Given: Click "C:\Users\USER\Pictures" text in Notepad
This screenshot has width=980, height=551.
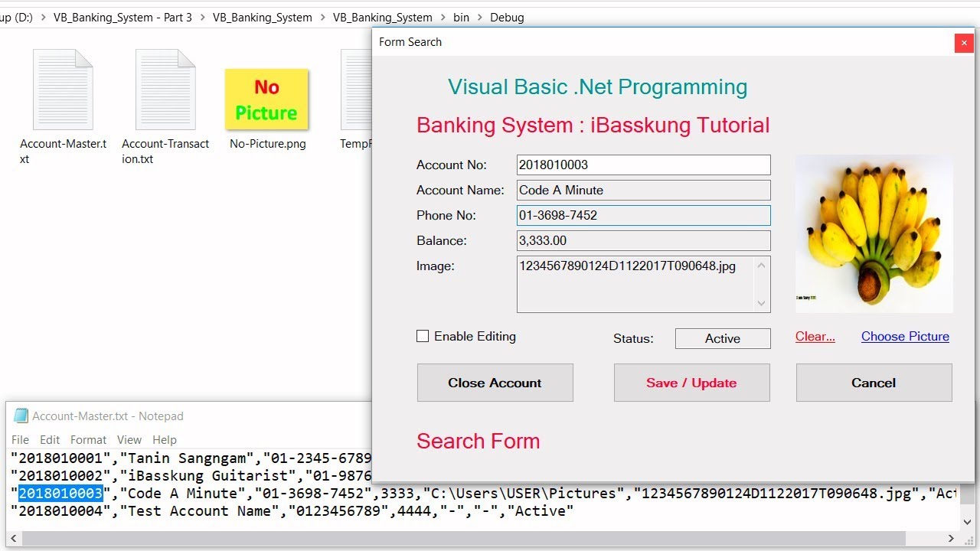Looking at the screenshot, I should tap(523, 494).
